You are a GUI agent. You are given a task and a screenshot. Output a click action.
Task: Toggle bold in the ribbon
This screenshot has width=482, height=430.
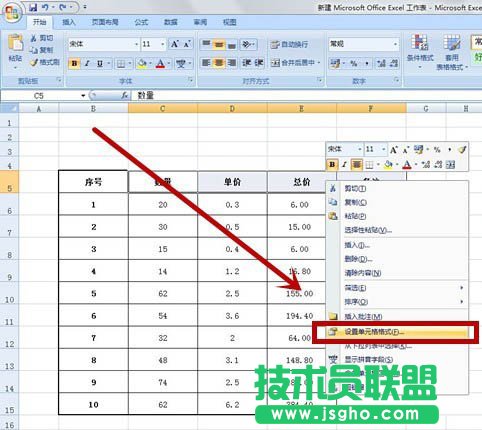tap(74, 63)
